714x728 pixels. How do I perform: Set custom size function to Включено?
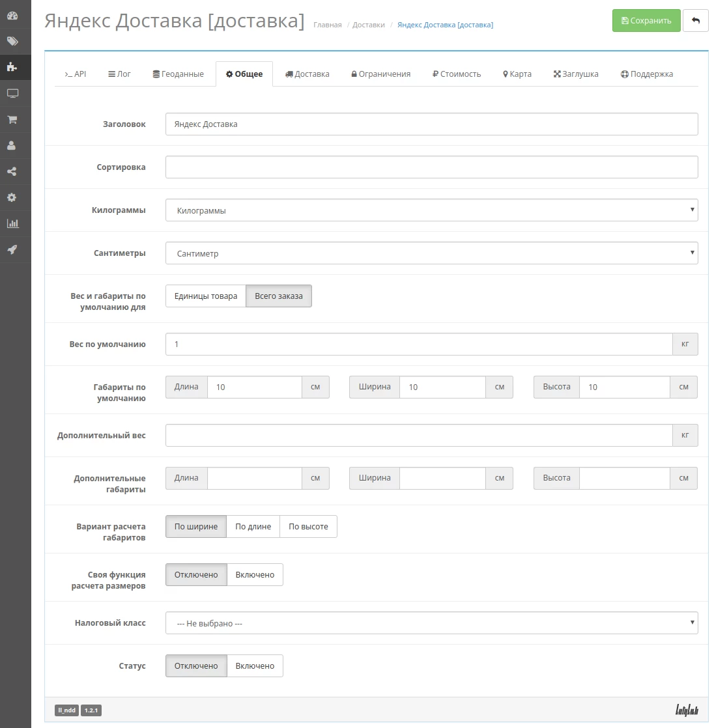click(x=255, y=574)
